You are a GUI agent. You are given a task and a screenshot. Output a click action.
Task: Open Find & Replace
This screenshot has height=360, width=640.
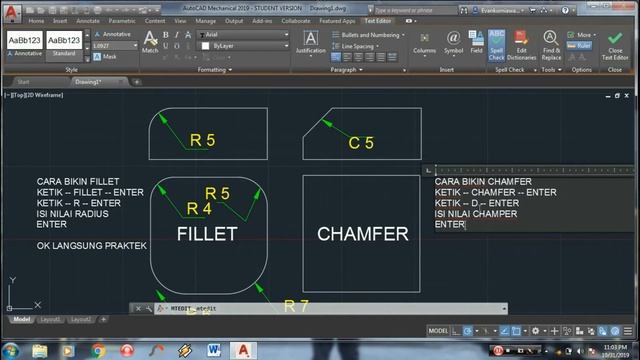pyautogui.click(x=551, y=45)
